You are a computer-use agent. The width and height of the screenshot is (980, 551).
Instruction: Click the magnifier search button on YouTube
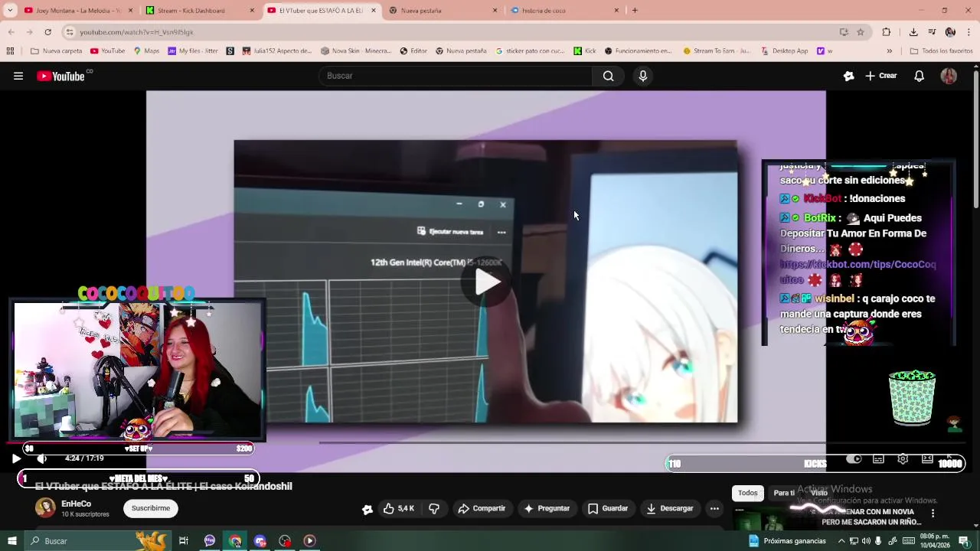pyautogui.click(x=608, y=76)
